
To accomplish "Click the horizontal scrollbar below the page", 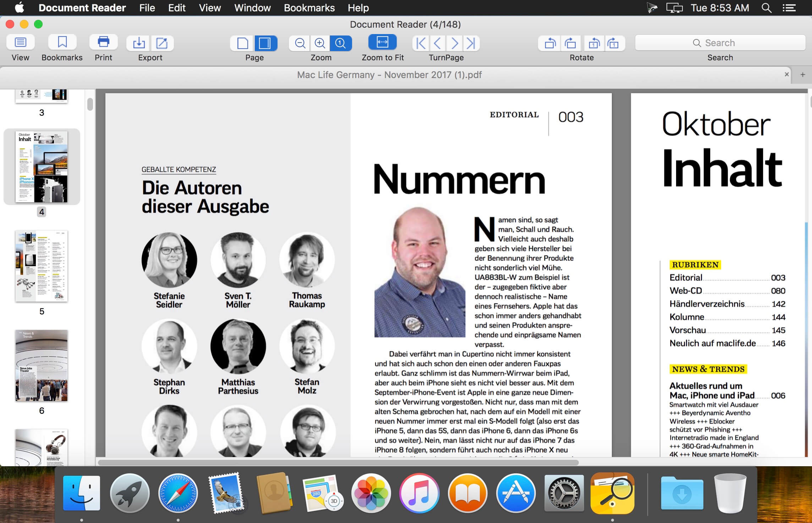I will (x=338, y=463).
